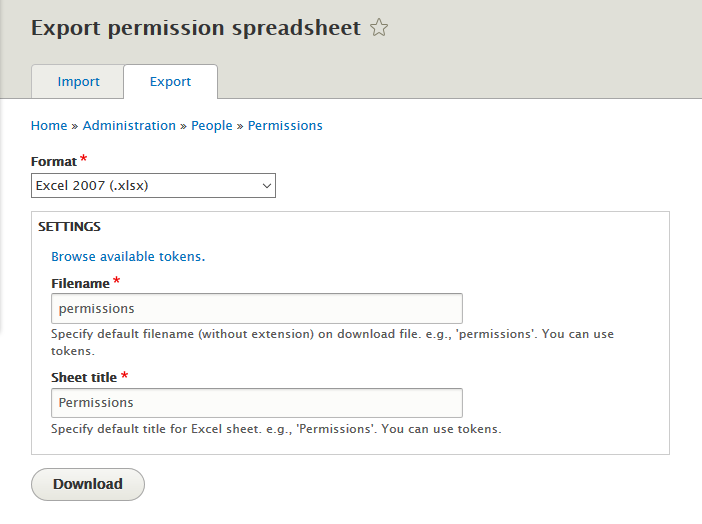Open the Administration breadcrumb link
The width and height of the screenshot is (702, 524).
(x=129, y=126)
